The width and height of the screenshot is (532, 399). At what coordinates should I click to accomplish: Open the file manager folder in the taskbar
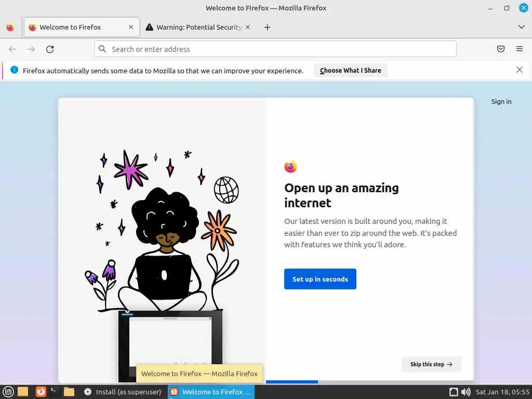pyautogui.click(x=69, y=392)
